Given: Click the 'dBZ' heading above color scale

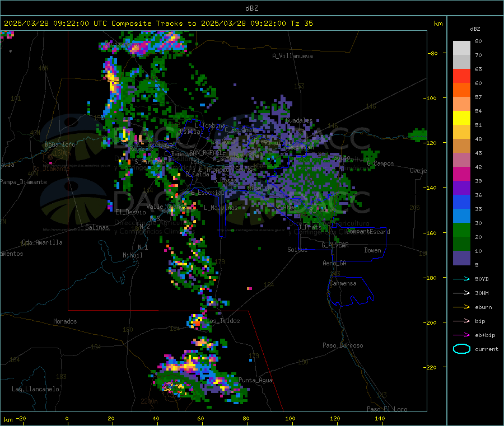Looking at the screenshot, I should pyautogui.click(x=475, y=29).
